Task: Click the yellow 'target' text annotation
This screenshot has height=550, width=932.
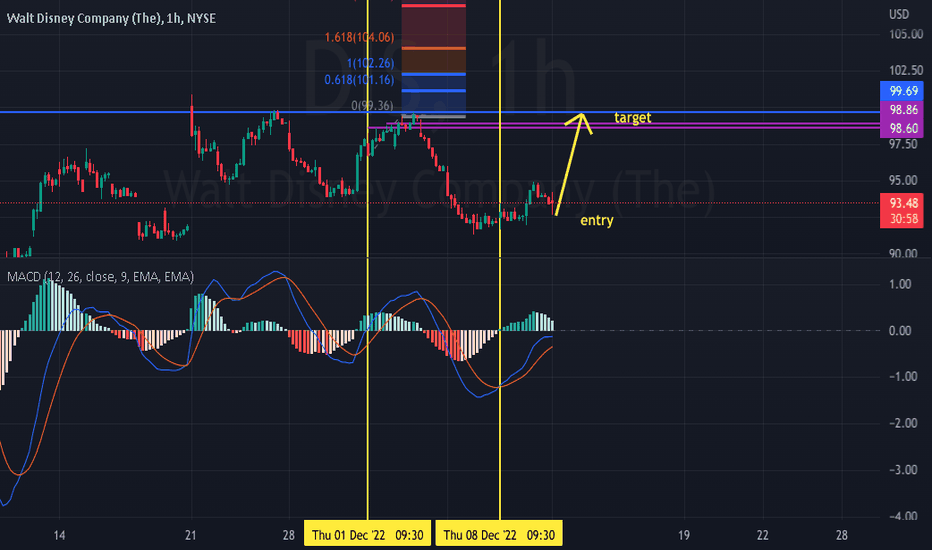Action: [632, 118]
